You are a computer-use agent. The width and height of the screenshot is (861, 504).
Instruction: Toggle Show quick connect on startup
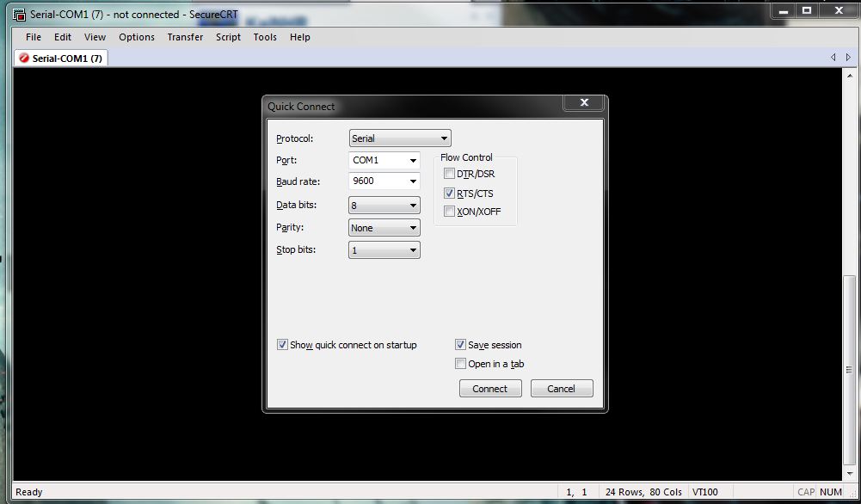tap(282, 345)
